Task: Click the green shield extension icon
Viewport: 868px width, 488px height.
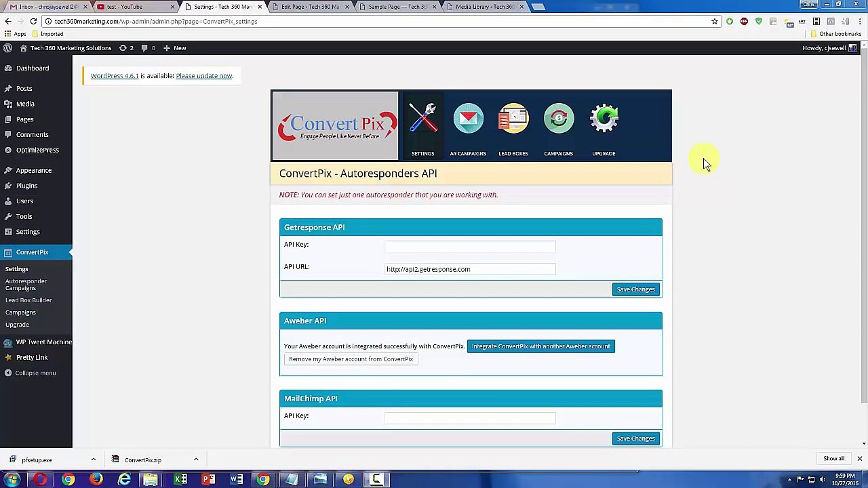Action: click(759, 22)
